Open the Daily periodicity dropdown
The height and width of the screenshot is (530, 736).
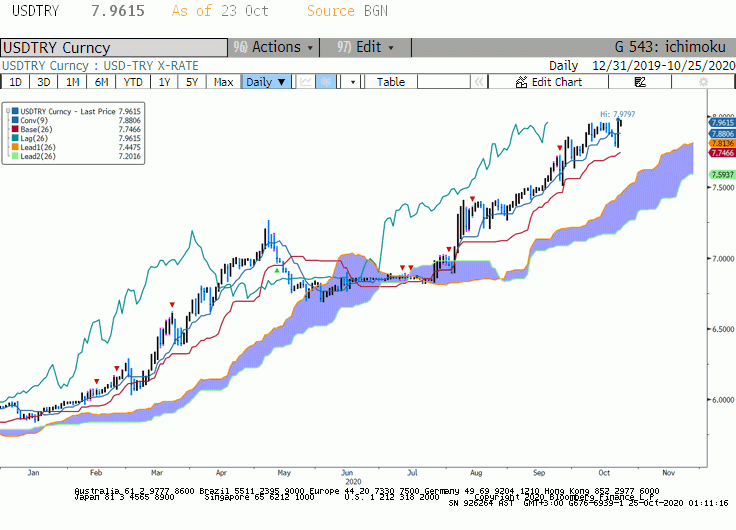point(266,82)
